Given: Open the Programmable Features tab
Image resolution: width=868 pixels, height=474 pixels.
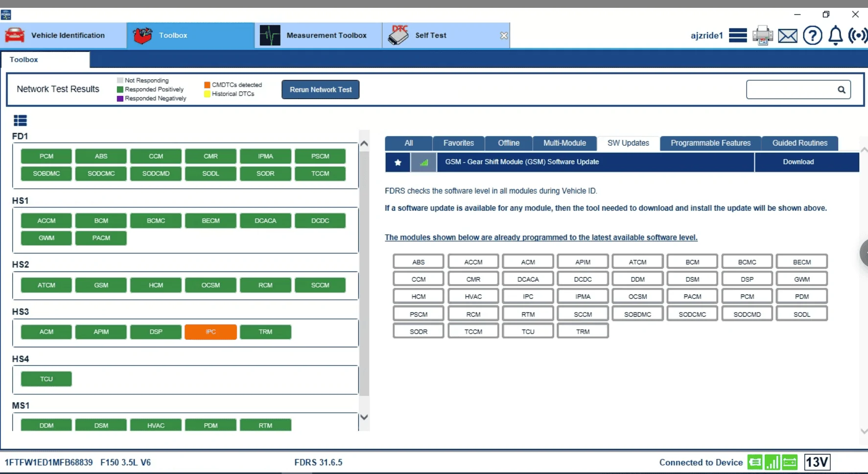Looking at the screenshot, I should (x=710, y=143).
